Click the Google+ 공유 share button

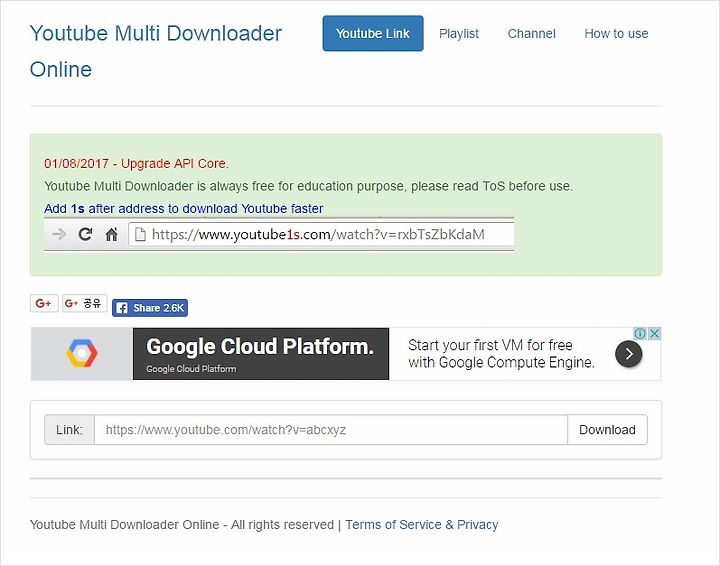point(84,303)
